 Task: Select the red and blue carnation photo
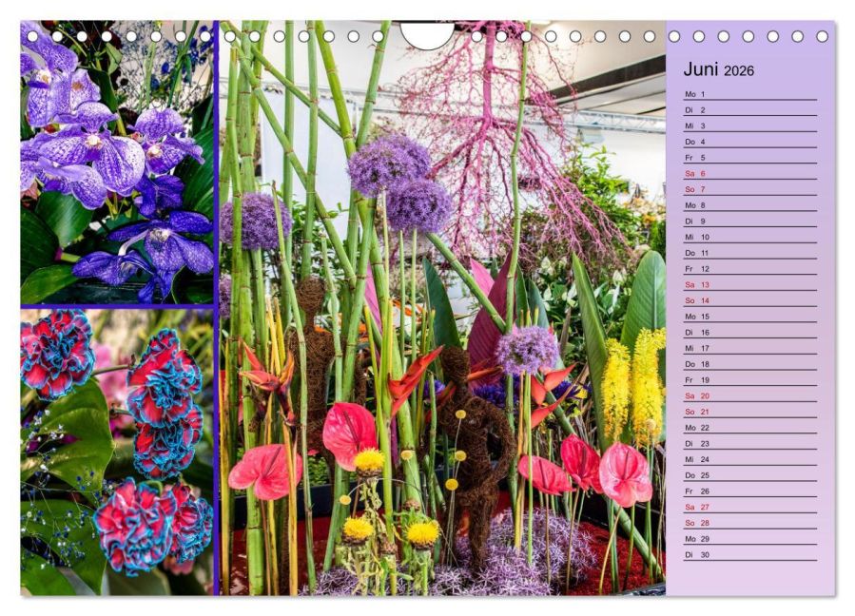click(x=117, y=452)
